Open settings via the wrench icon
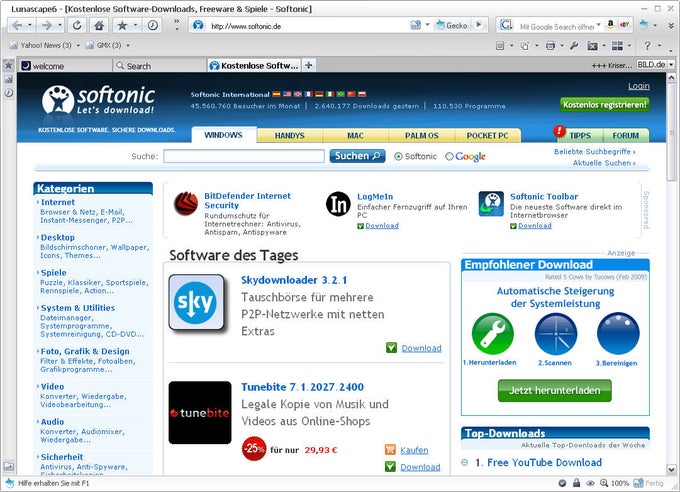The image size is (680, 492). click(574, 46)
